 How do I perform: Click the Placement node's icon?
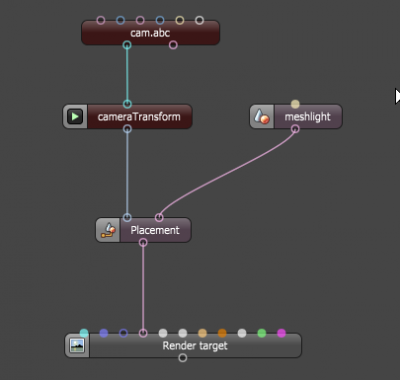[x=108, y=230]
